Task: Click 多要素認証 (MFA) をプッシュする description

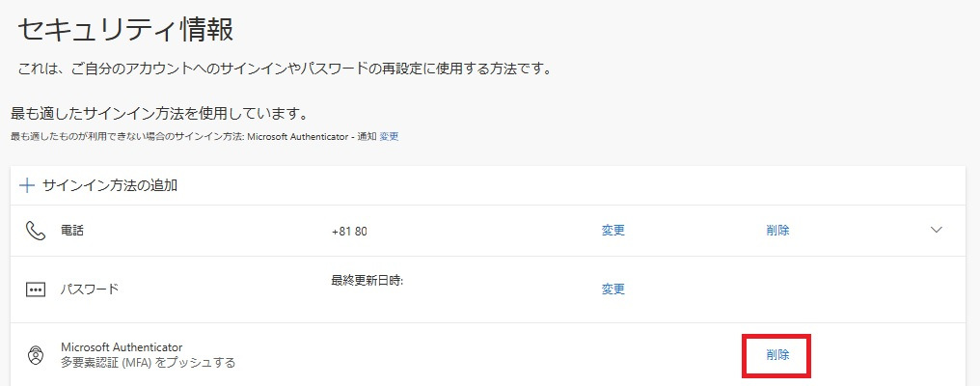Action: point(148,363)
